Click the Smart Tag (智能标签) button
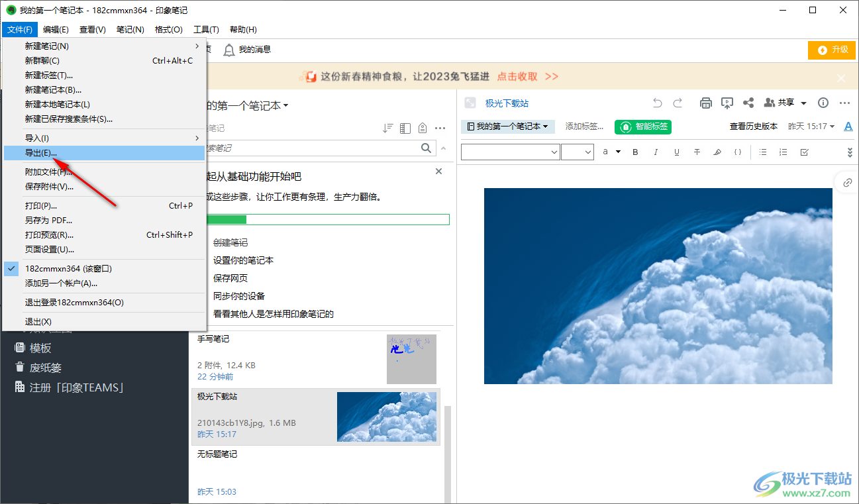Viewport: 859px width, 504px height. point(643,126)
